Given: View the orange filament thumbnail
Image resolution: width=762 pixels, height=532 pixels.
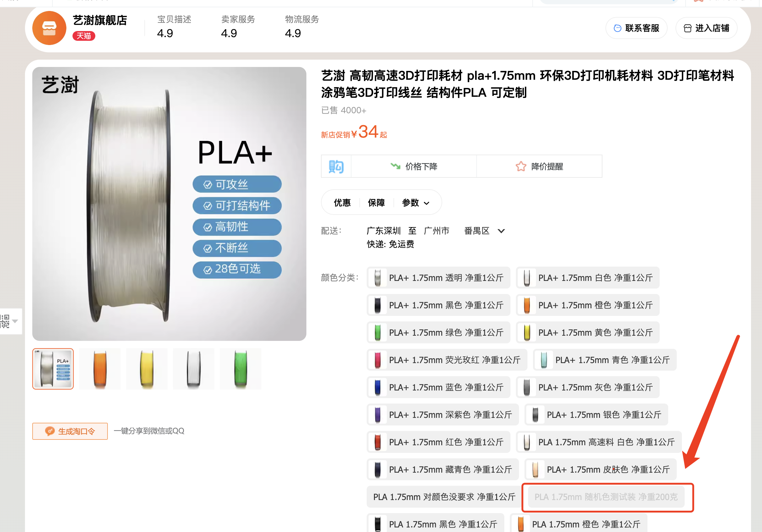Looking at the screenshot, I should point(100,369).
